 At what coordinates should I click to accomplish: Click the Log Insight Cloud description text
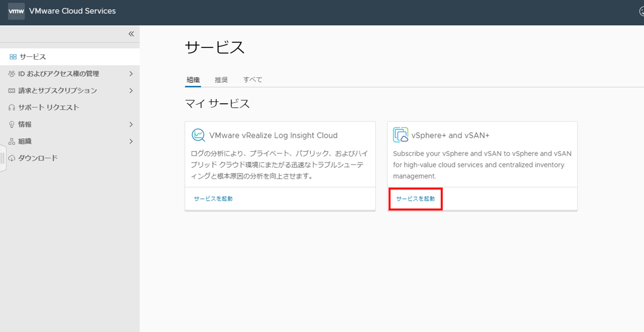(280, 165)
